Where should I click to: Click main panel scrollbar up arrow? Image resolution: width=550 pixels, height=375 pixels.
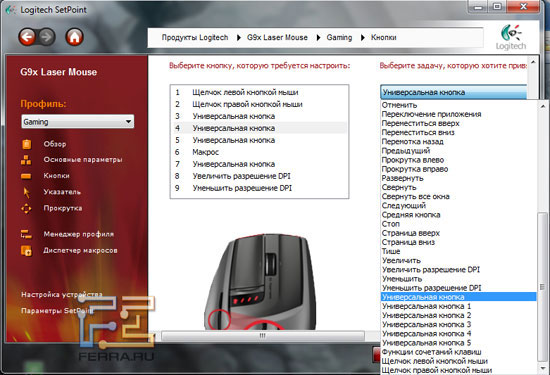tap(533, 62)
